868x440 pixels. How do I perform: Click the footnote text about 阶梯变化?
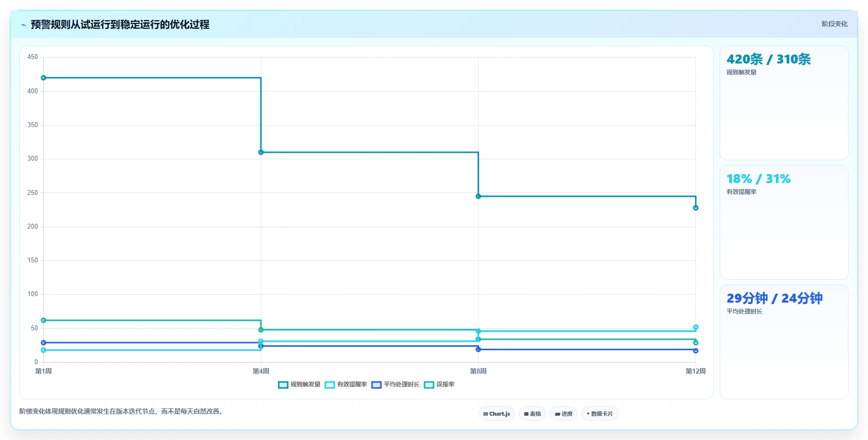(x=122, y=411)
